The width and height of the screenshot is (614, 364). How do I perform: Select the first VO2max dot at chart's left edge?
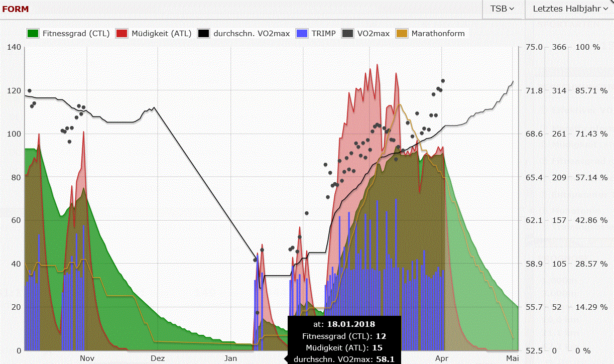tap(29, 91)
